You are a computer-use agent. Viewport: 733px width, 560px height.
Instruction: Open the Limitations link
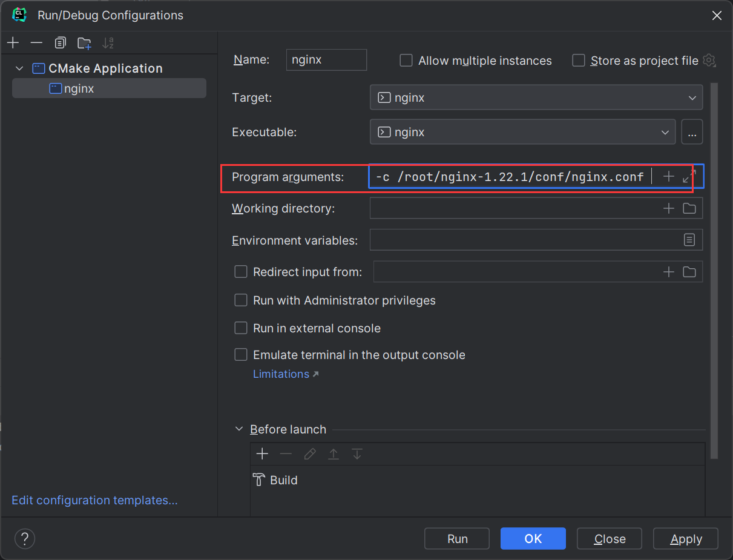[285, 374]
